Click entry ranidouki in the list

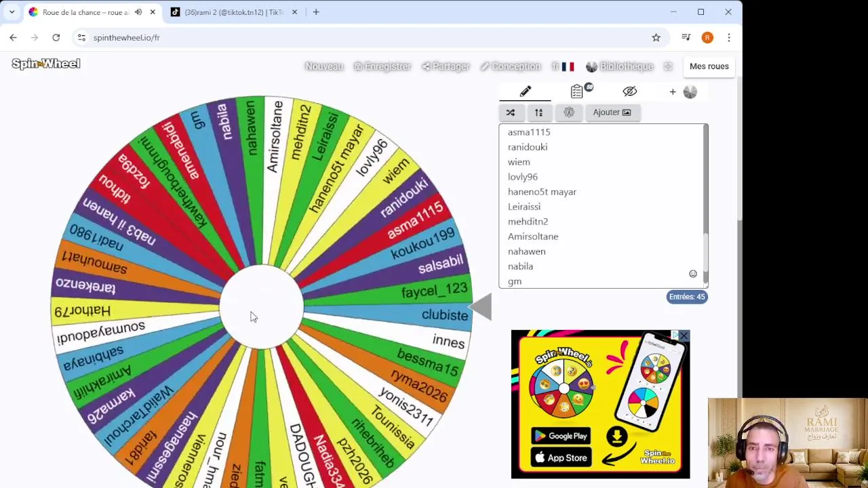528,147
